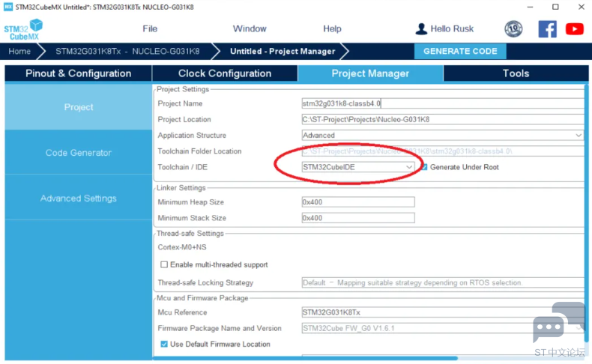
Task: Click the Cortex-M0+NS label
Action: tap(182, 247)
